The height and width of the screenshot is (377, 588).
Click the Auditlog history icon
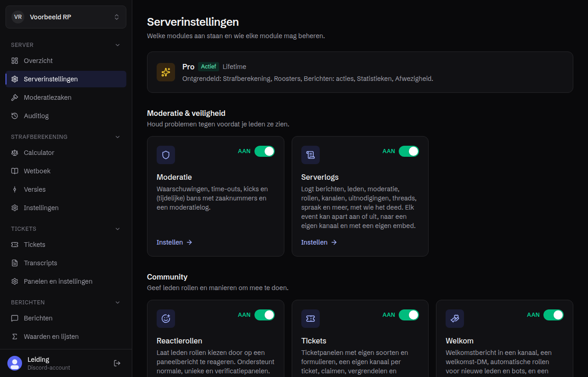(15, 116)
